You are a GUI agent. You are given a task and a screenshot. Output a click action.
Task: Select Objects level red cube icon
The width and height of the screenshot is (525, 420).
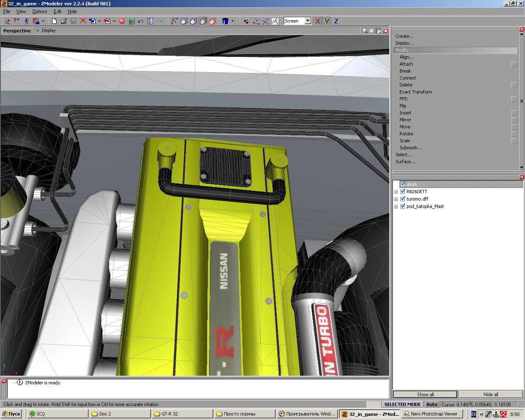[212, 21]
